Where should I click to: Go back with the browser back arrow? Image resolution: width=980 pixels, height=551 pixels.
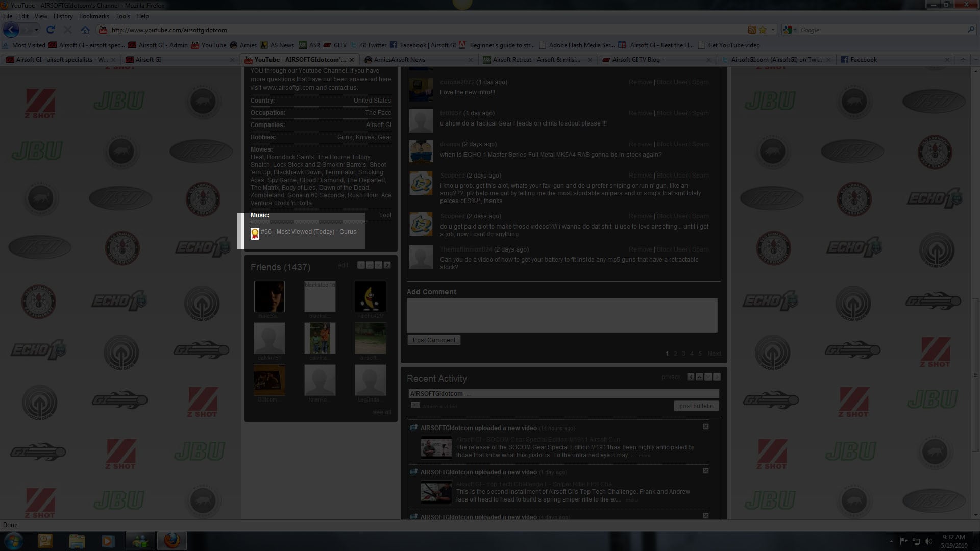[11, 30]
